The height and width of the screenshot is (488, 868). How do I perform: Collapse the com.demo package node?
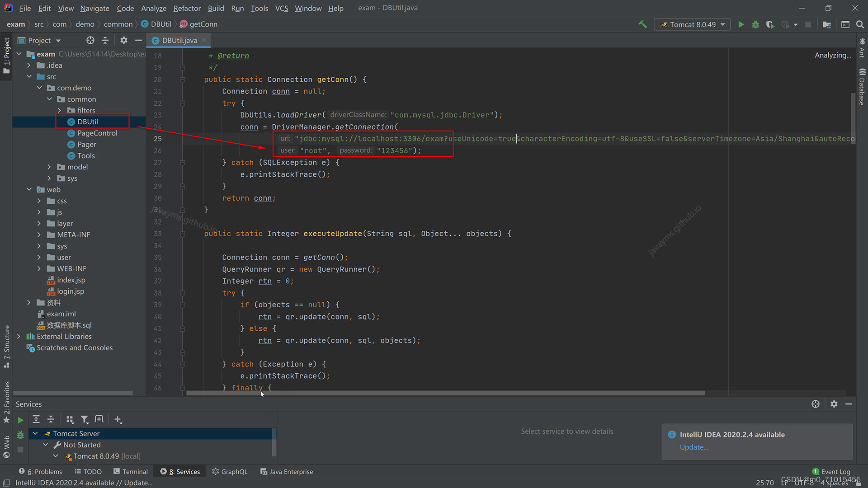point(39,88)
